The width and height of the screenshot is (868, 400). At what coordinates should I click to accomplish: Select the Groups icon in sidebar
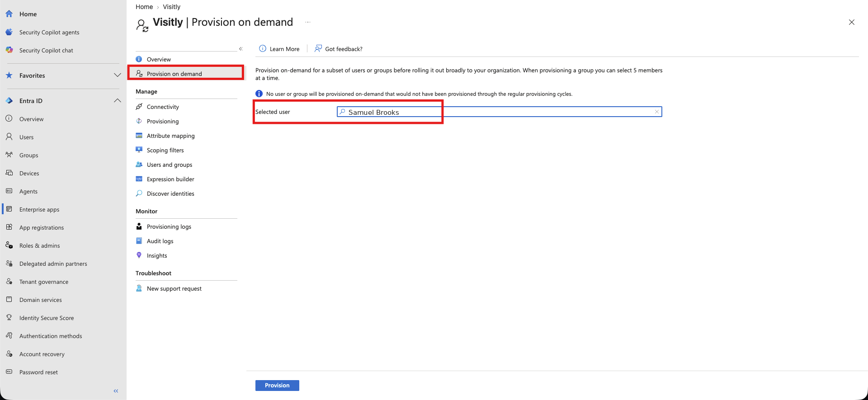(9, 155)
